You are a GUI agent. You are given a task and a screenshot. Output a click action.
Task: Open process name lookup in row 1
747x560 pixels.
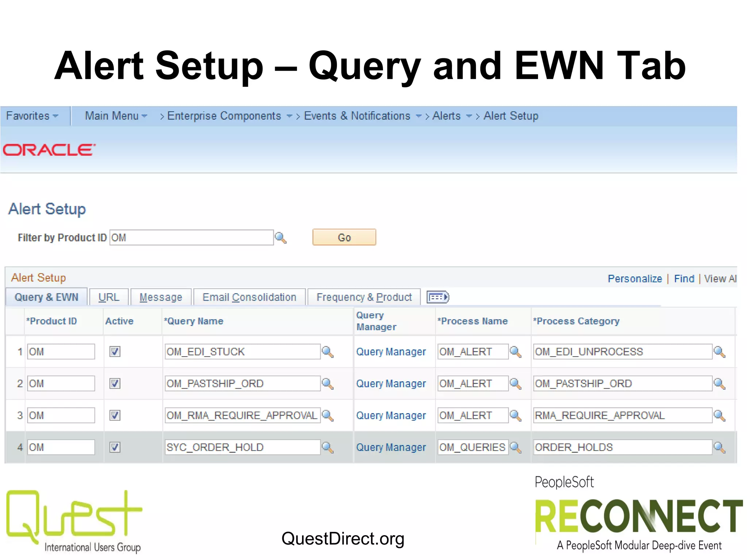pyautogui.click(x=515, y=352)
